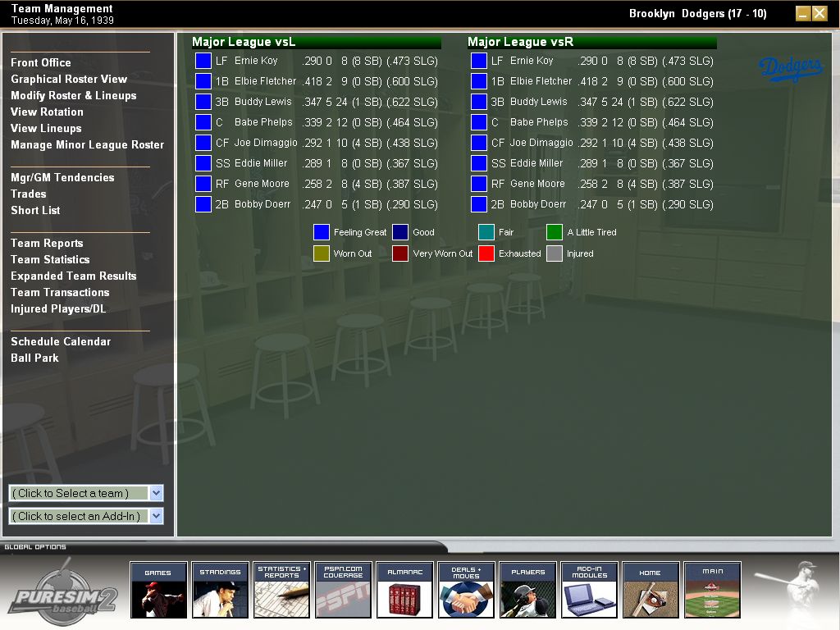Open Team Statistics

tap(50, 260)
